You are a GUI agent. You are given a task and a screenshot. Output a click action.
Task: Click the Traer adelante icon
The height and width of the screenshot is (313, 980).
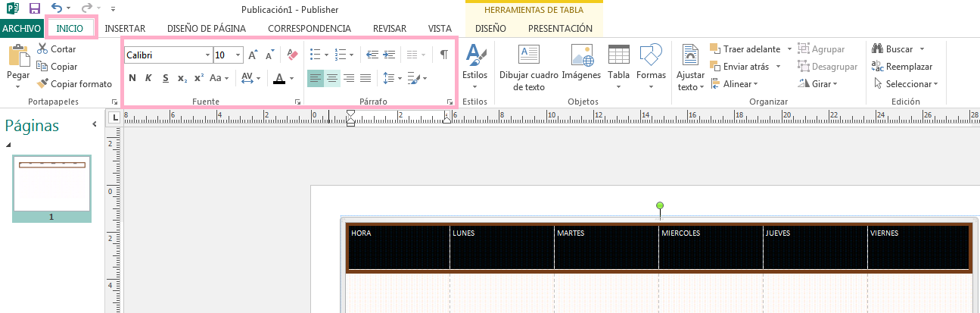pos(715,49)
